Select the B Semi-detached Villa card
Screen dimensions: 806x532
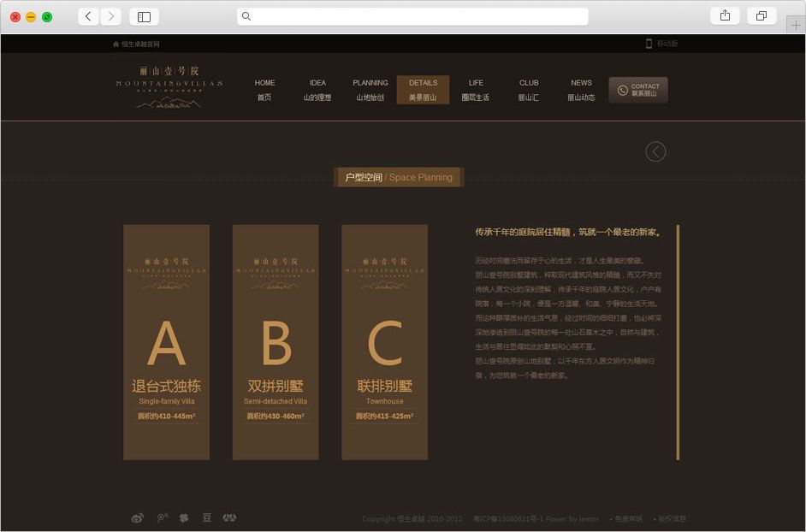click(x=276, y=342)
